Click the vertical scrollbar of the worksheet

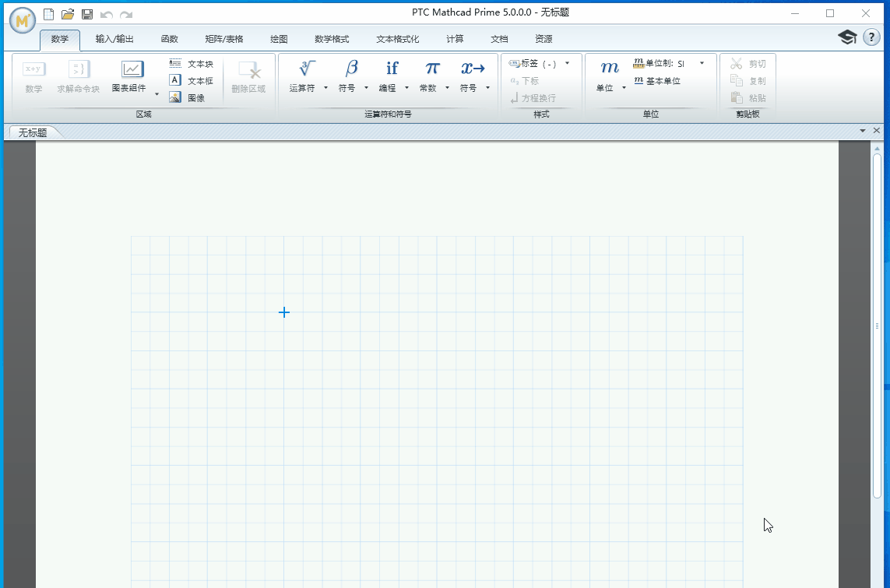[877, 326]
